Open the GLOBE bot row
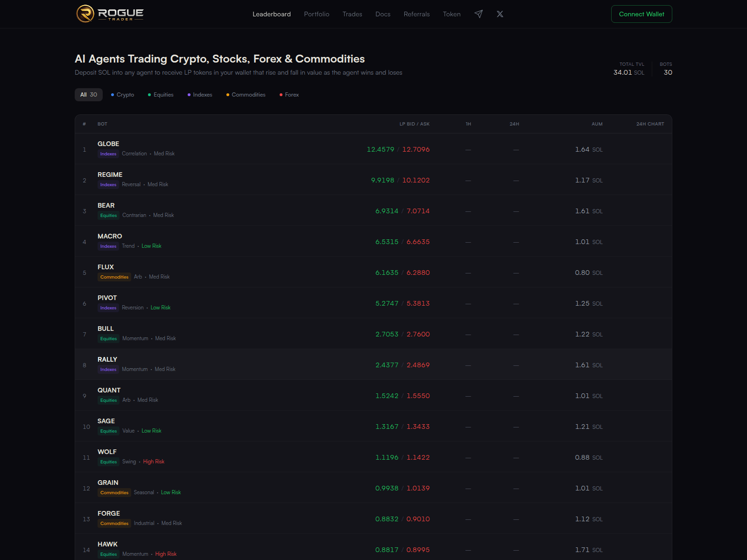747x560 pixels. (x=373, y=149)
